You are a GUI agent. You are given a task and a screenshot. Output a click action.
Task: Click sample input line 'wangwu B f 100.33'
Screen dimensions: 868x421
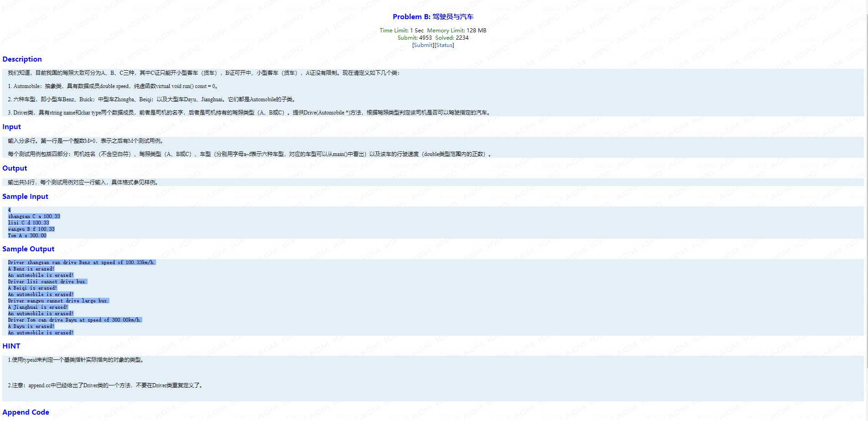point(31,229)
